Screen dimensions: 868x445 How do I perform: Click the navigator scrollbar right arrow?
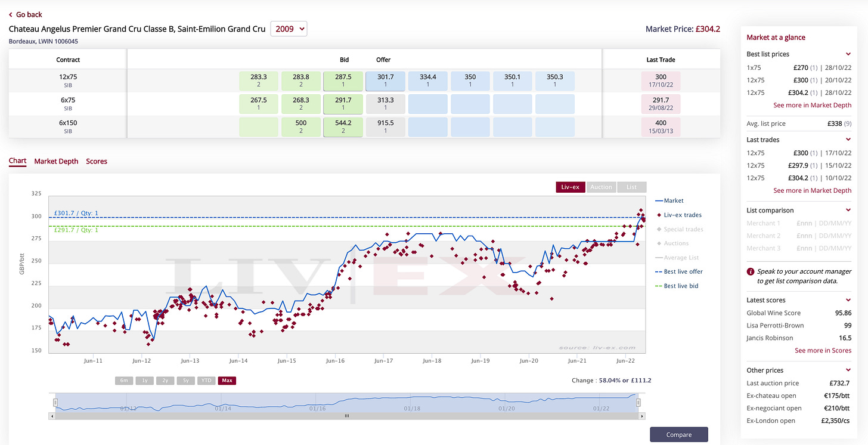click(x=641, y=416)
